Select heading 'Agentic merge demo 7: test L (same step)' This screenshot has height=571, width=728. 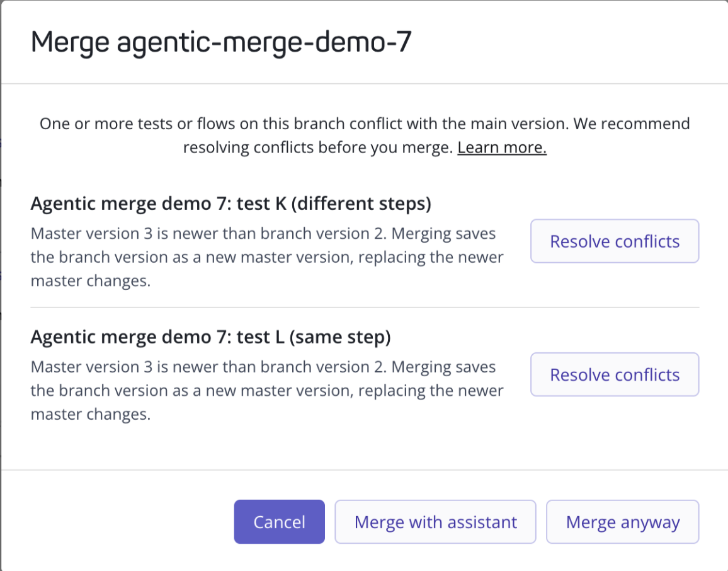pos(210,337)
